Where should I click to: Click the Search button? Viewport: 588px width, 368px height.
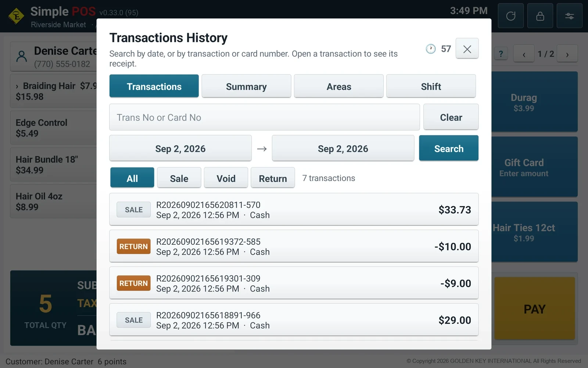[449, 148]
